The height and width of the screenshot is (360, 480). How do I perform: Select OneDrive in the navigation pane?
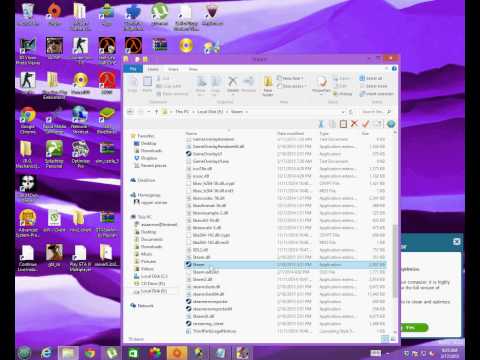tap(143, 180)
